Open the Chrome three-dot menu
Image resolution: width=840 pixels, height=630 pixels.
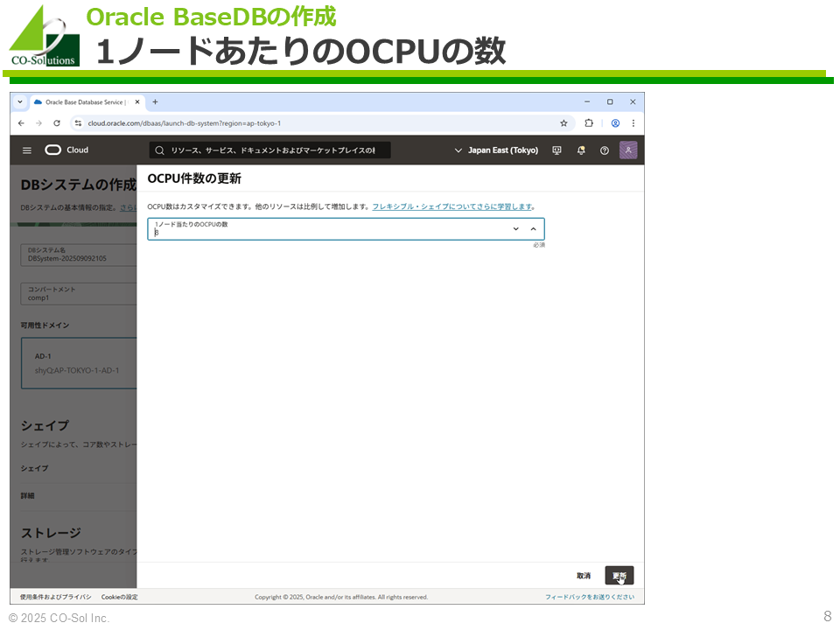point(633,123)
